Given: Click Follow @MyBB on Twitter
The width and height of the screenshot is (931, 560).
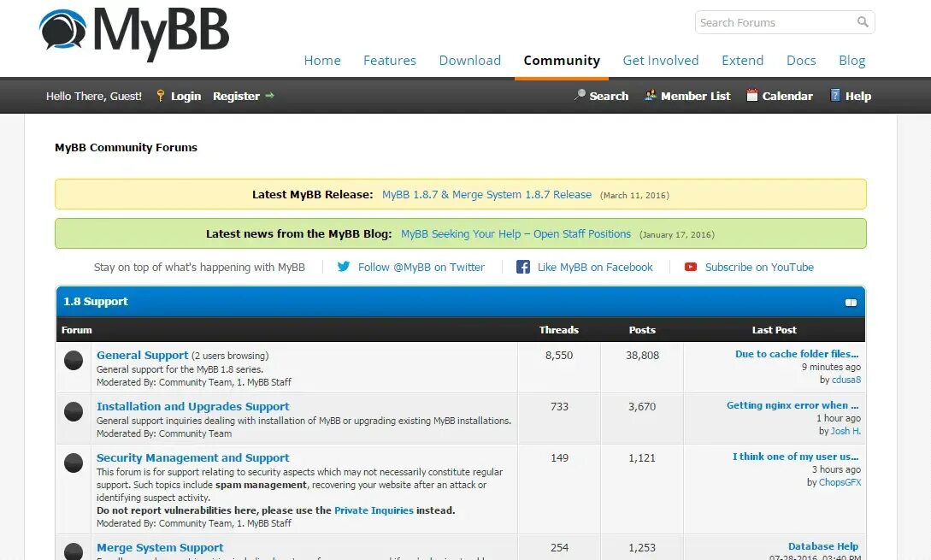Looking at the screenshot, I should pyautogui.click(x=421, y=268).
